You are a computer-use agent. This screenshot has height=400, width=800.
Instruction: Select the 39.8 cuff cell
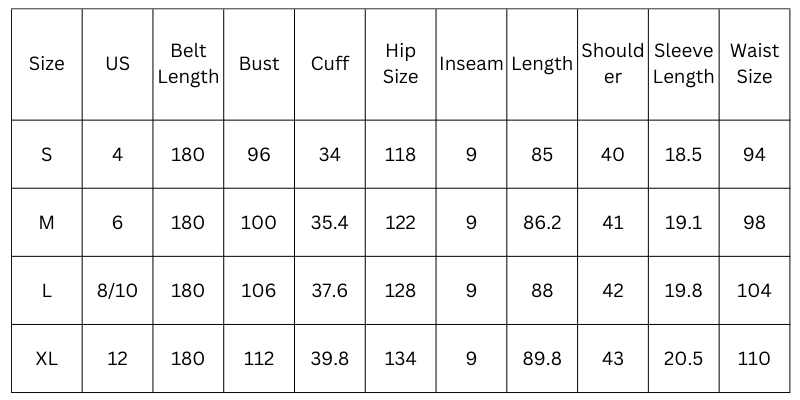pyautogui.click(x=330, y=358)
